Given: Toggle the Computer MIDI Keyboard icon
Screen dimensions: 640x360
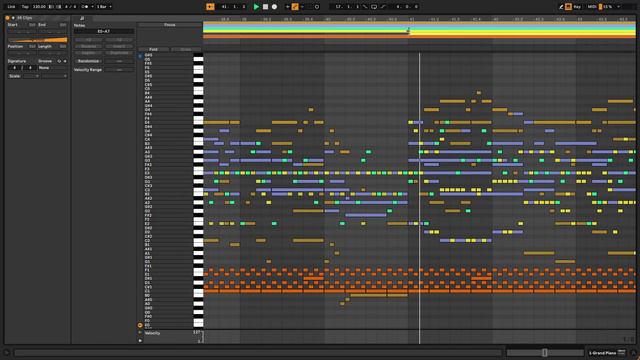Looking at the screenshot, I should coord(568,7).
